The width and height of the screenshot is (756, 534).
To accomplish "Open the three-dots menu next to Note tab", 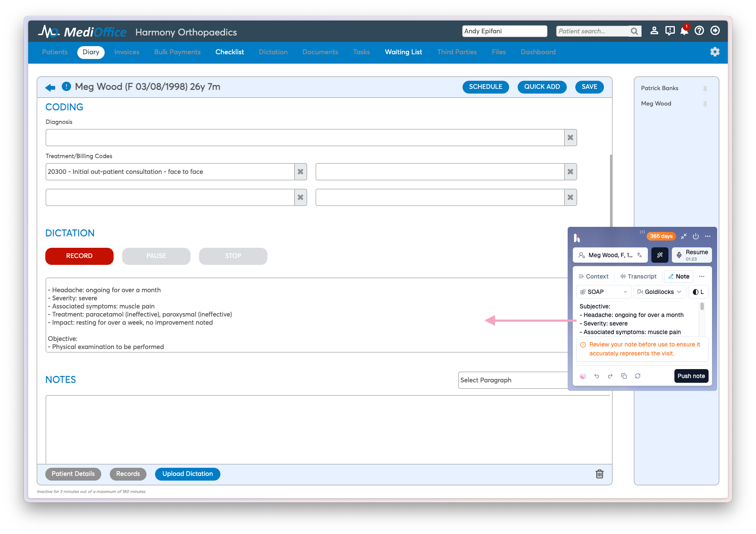I will pyautogui.click(x=702, y=276).
